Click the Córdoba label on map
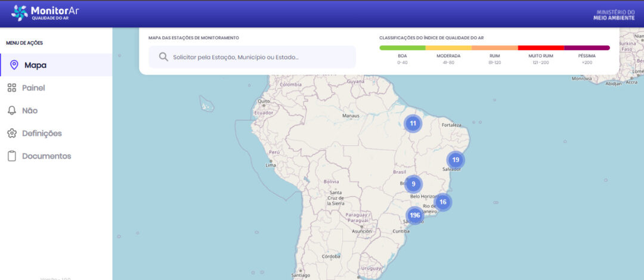 (x=331, y=256)
